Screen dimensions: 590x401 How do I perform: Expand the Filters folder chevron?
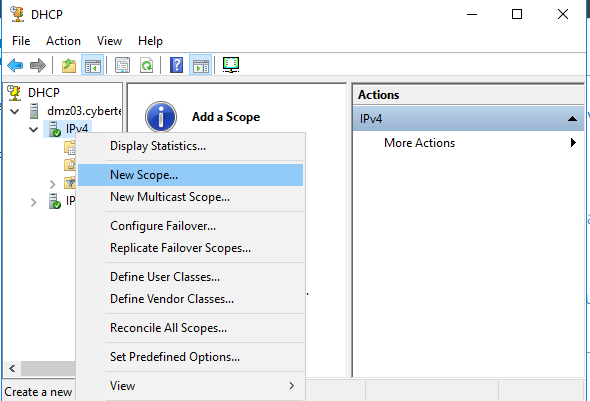point(52,184)
